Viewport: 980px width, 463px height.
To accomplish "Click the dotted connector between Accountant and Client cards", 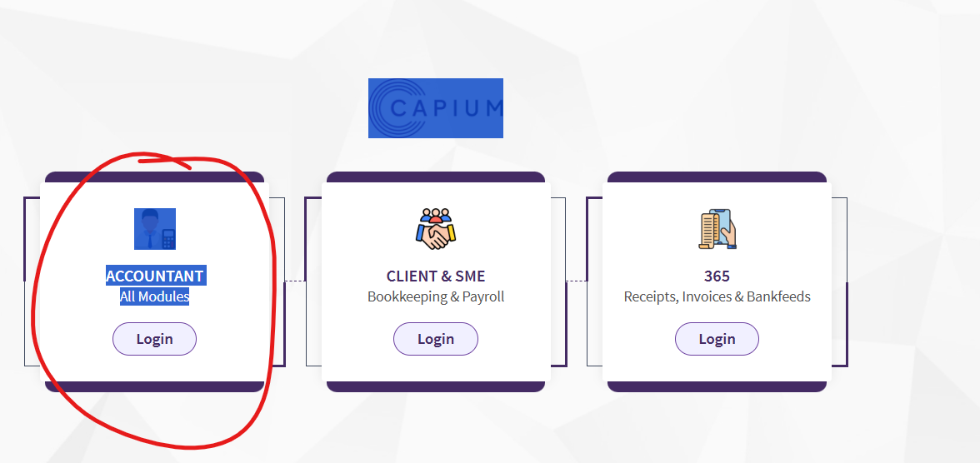I will point(295,281).
